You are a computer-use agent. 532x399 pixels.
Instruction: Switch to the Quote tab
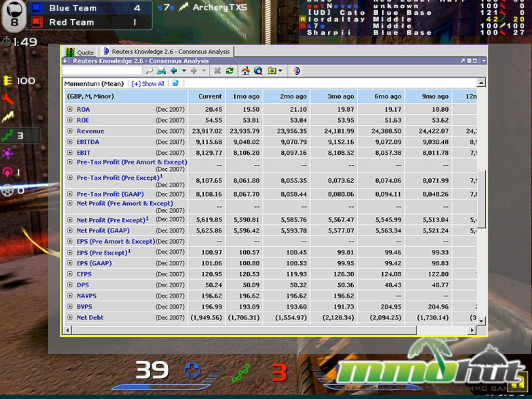tap(79, 52)
